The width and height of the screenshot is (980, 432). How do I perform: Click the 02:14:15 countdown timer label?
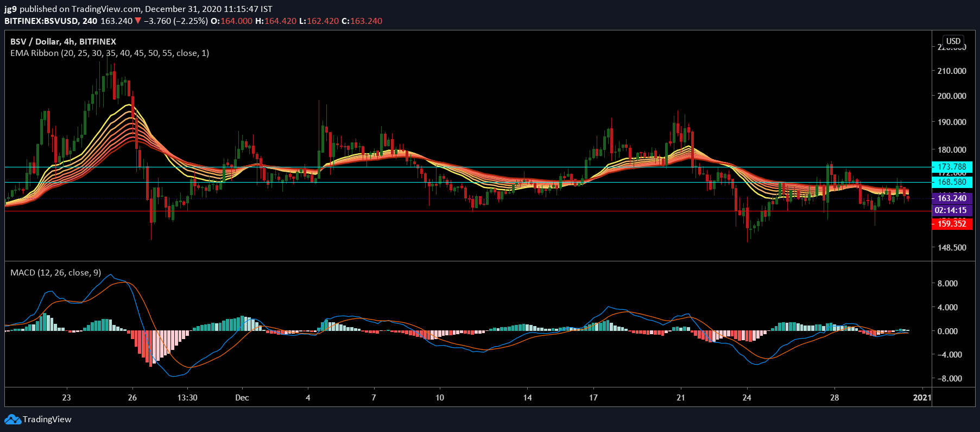952,210
